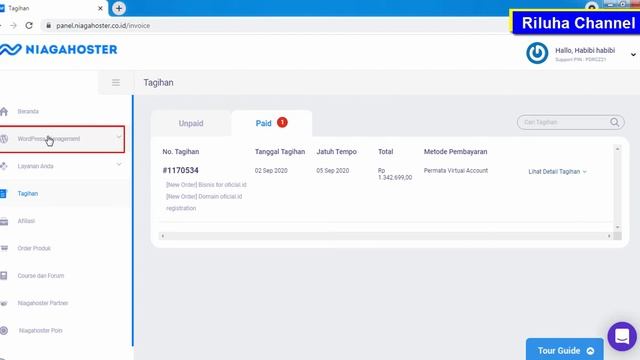Click the search magnifier icon

pos(614,122)
